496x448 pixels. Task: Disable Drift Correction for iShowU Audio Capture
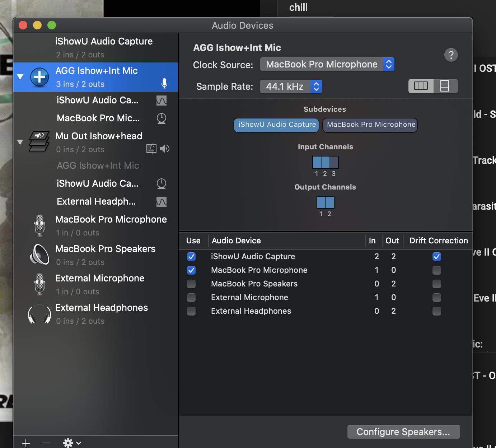[x=437, y=257]
